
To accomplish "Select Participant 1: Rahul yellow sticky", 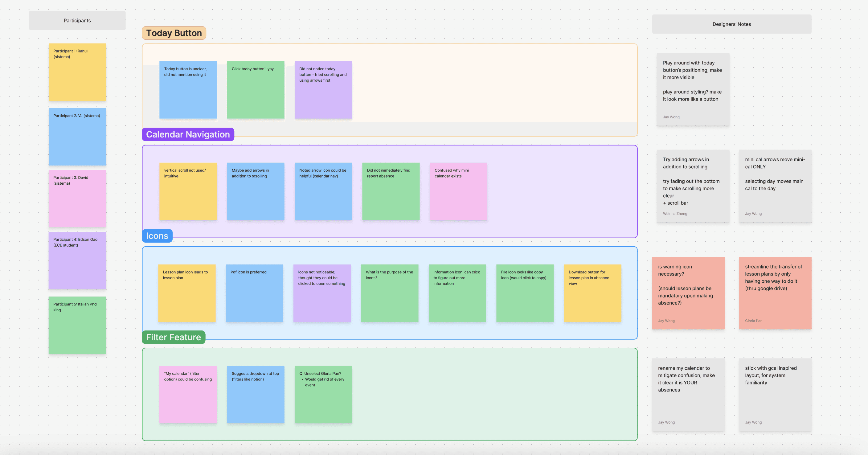I will [77, 72].
